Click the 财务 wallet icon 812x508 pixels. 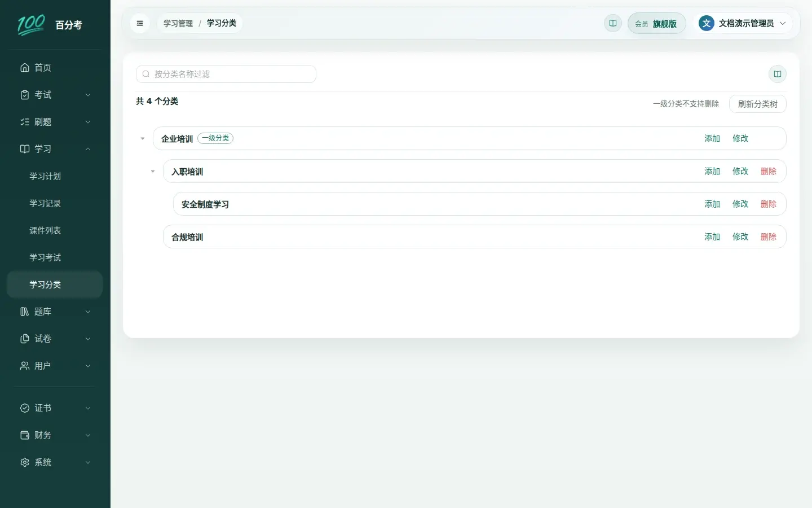point(25,435)
